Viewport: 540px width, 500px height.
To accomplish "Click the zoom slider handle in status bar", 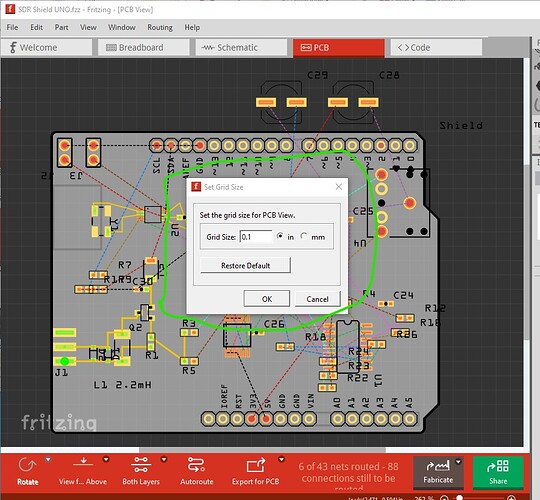I will pos(459,497).
